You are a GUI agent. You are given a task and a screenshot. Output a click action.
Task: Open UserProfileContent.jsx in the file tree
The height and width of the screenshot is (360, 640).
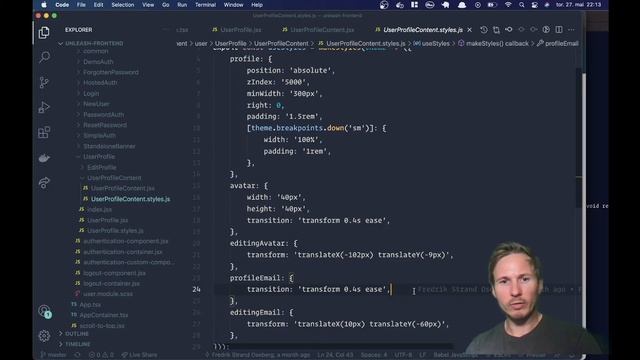pos(122,188)
